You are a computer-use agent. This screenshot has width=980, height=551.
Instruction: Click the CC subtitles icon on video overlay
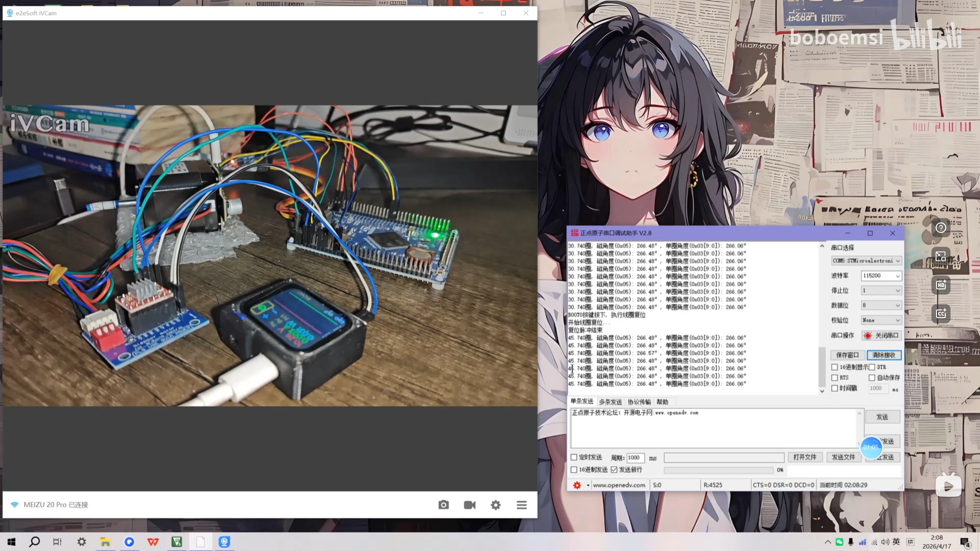pyautogui.click(x=941, y=313)
